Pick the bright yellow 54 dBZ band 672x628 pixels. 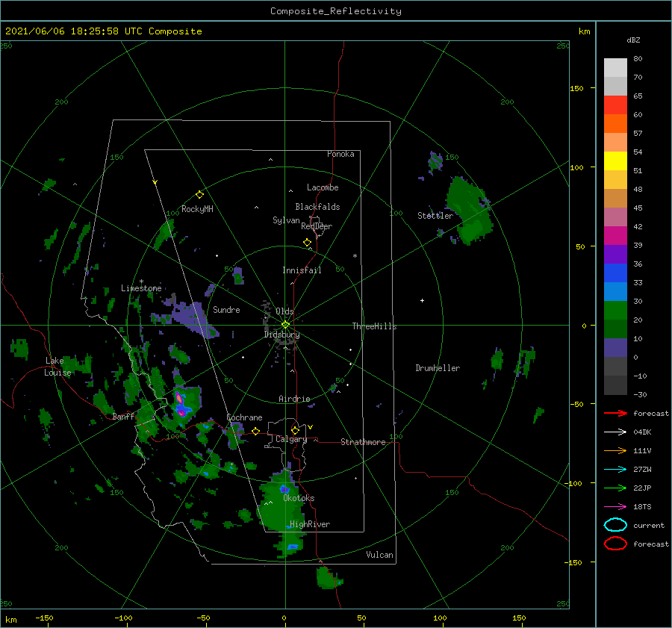[x=615, y=161]
